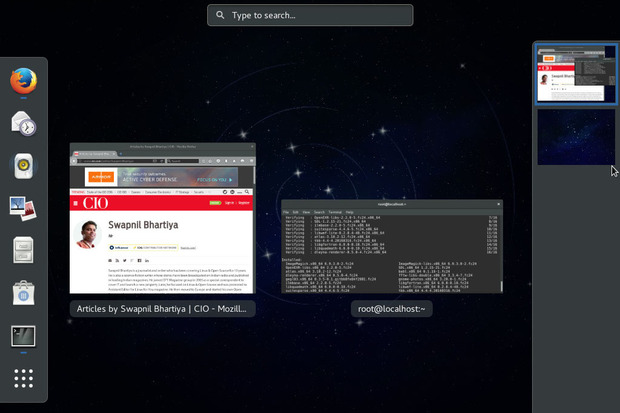Click the magnifier icon in search bar
620x413 pixels.
220,15
